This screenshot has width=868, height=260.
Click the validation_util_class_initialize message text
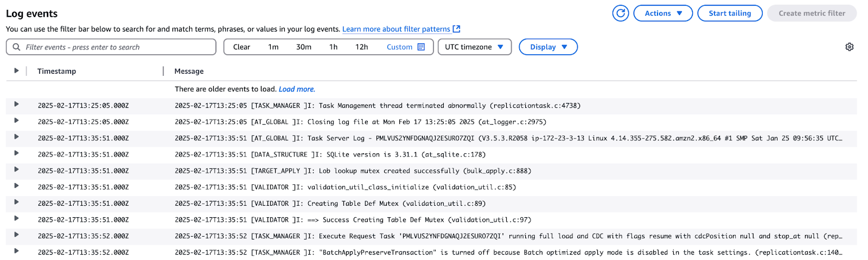[x=346, y=187]
